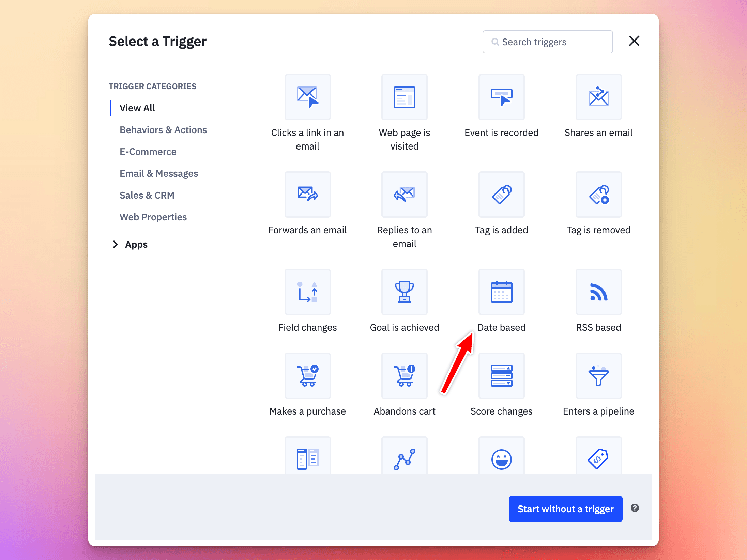This screenshot has height=560, width=747.
Task: Click the smiley face trigger icon
Action: 501,456
